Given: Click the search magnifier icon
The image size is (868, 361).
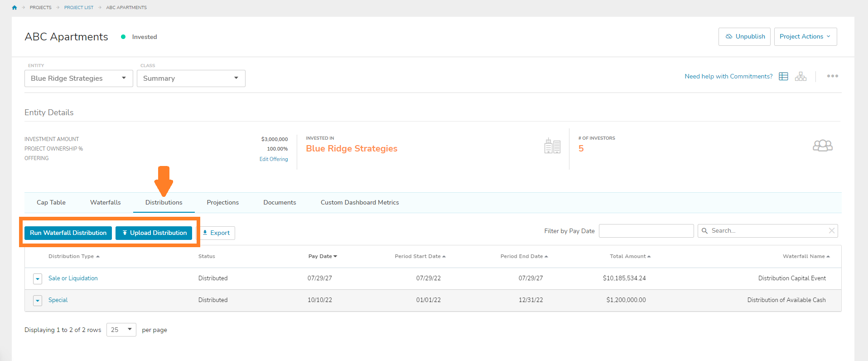Looking at the screenshot, I should [705, 231].
